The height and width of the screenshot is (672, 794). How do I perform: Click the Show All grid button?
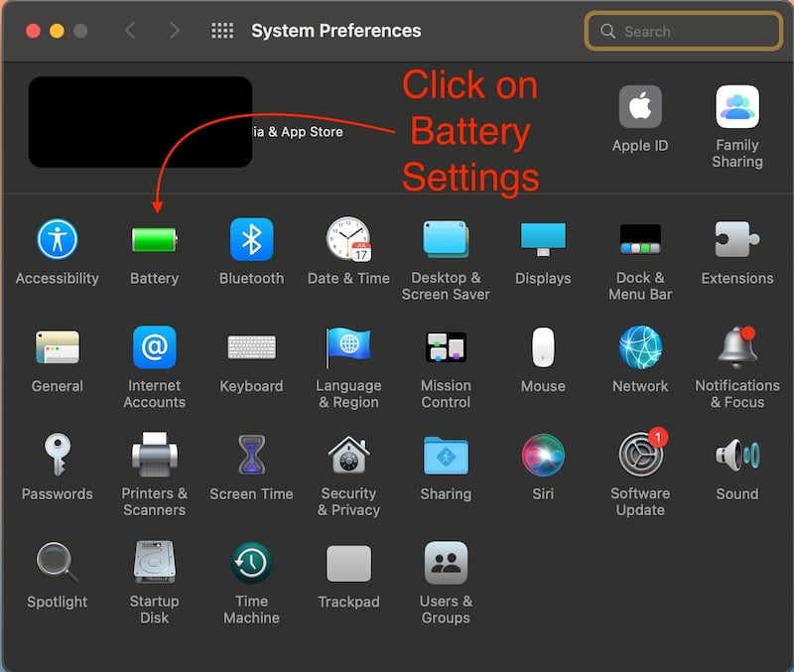coord(222,31)
